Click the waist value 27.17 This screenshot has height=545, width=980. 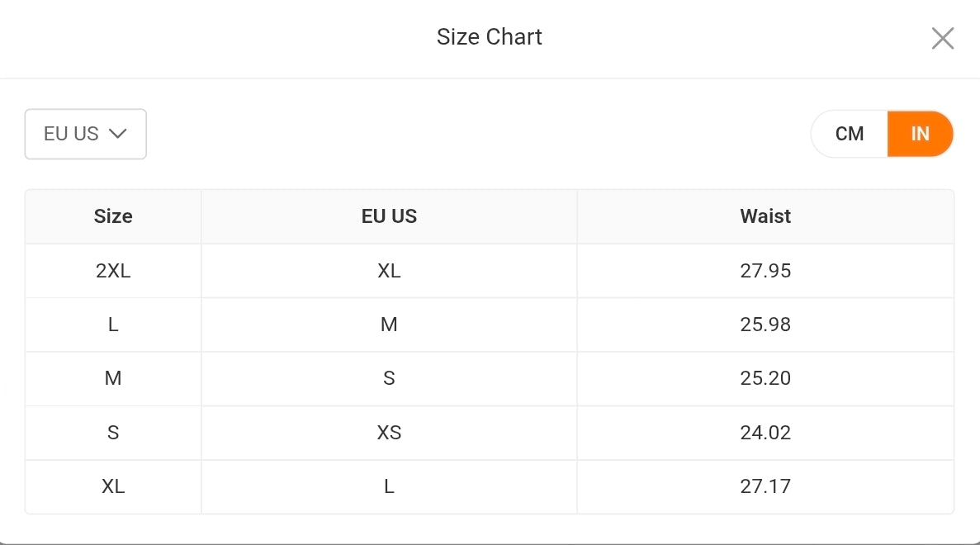pos(765,486)
